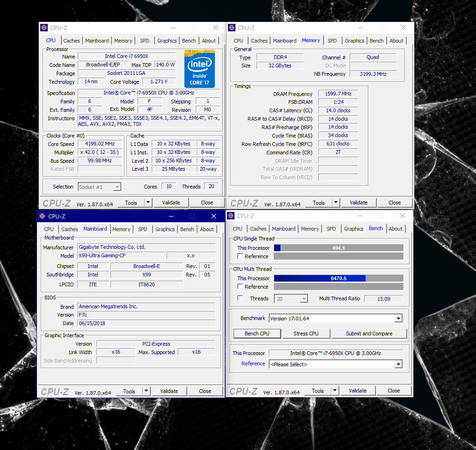476x450 pixels.
Task: Click the BIOS Version F7c field
Action: pos(146,315)
